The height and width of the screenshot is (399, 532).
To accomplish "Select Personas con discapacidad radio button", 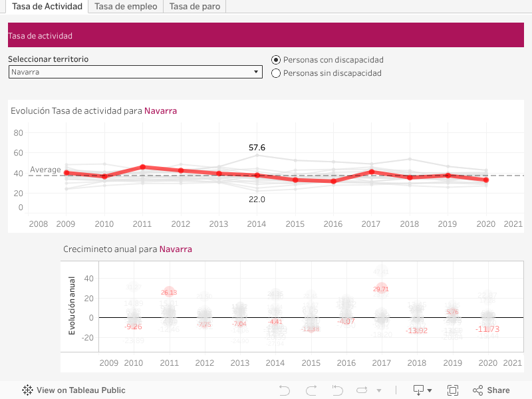I will point(277,60).
